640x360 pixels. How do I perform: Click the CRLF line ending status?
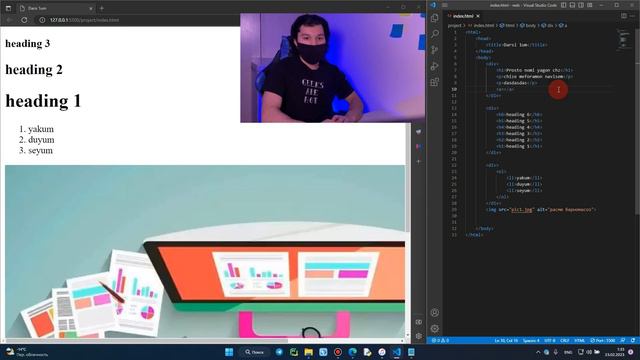pyautogui.click(x=565, y=340)
